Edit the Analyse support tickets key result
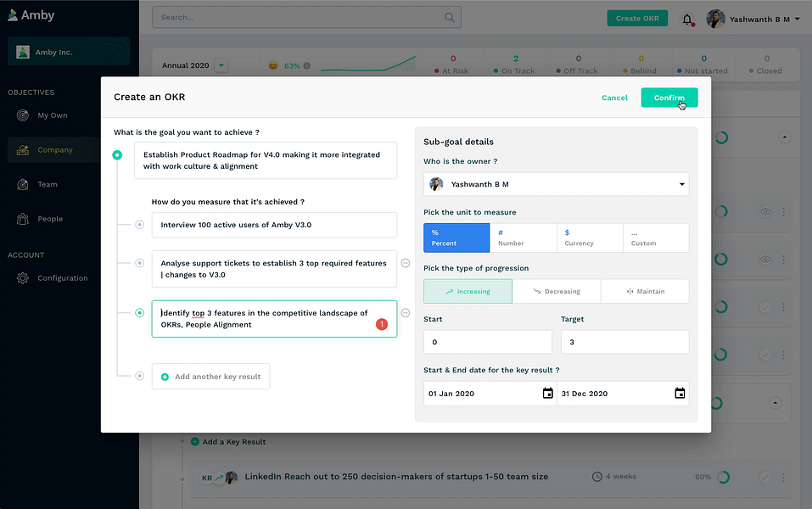 (274, 269)
